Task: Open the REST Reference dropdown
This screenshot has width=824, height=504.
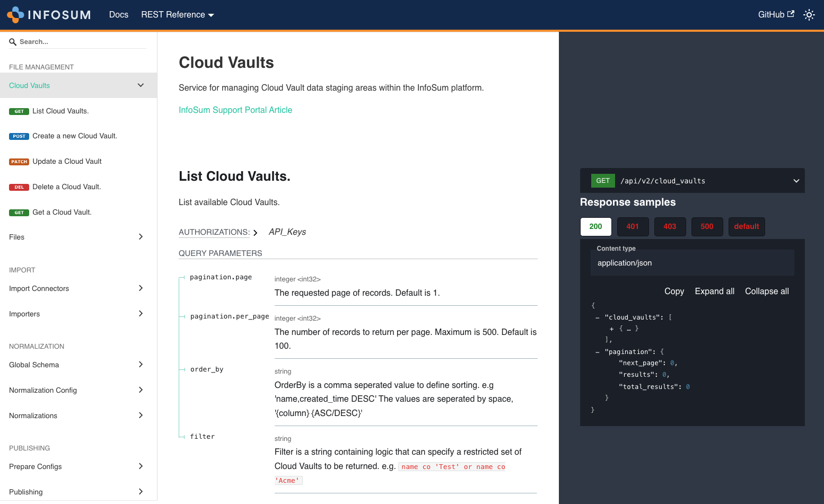Action: pyautogui.click(x=178, y=15)
